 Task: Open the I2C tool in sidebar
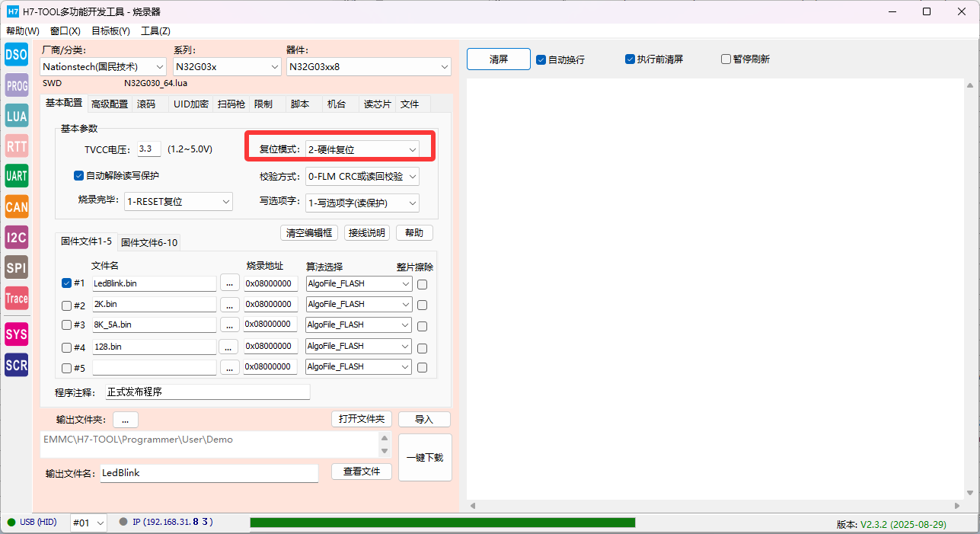click(16, 237)
